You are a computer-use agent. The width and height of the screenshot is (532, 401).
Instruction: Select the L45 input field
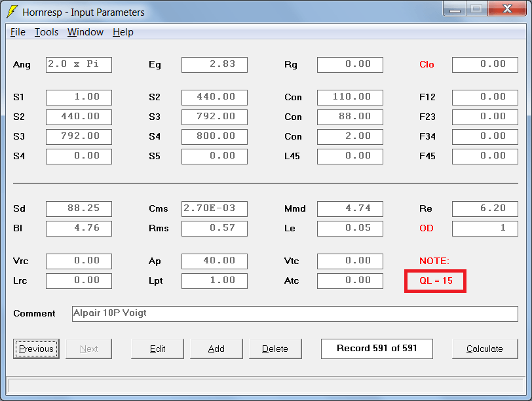pos(350,157)
